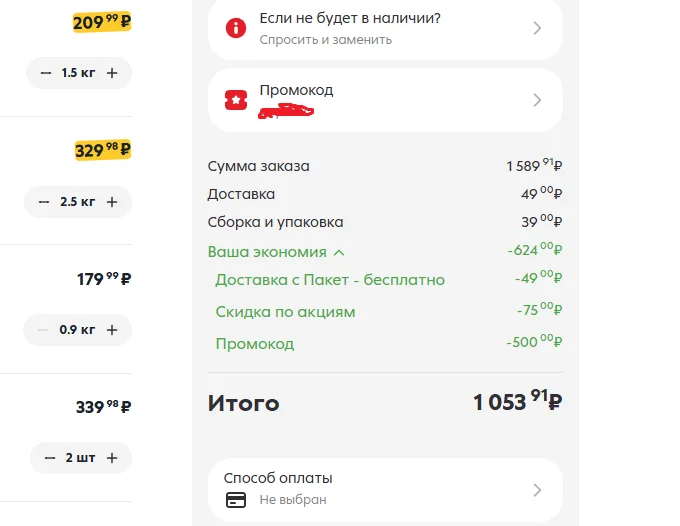
Task: Reduce the 2.5 кг item weight
Action: pos(43,202)
